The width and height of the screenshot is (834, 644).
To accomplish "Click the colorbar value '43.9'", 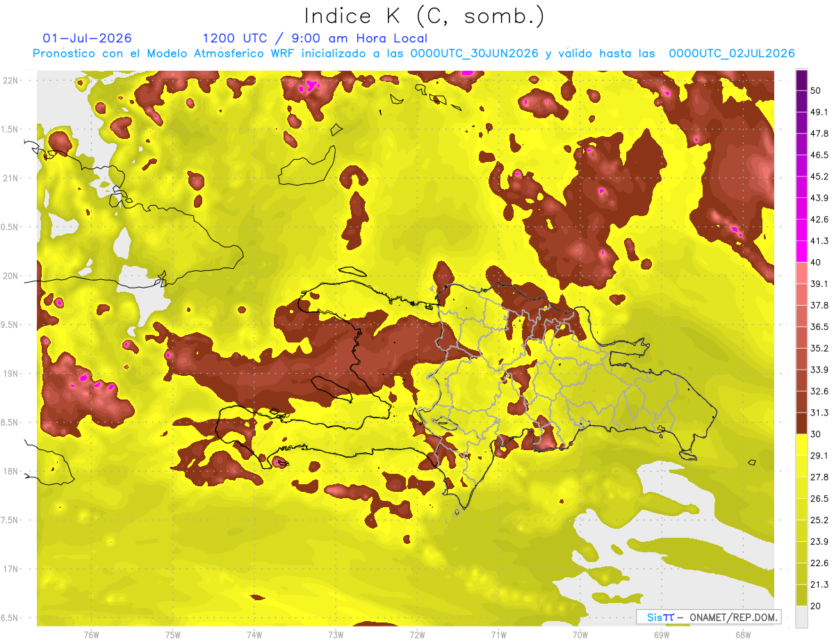I will click(819, 198).
